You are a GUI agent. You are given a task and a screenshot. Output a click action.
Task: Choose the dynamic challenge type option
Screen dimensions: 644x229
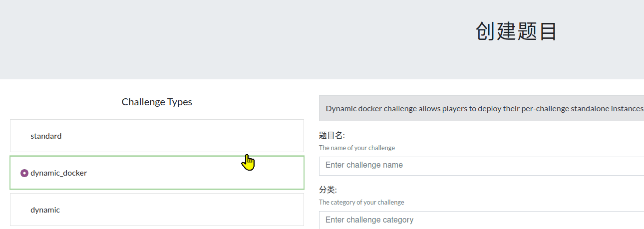pos(157,210)
